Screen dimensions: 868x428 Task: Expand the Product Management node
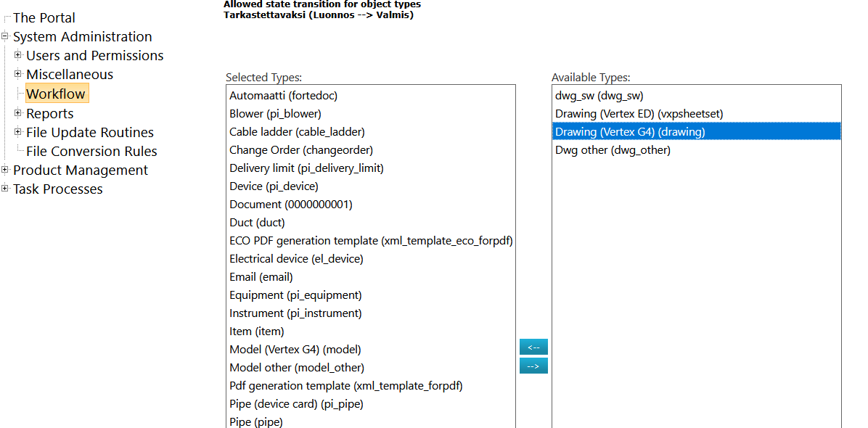pos(5,170)
